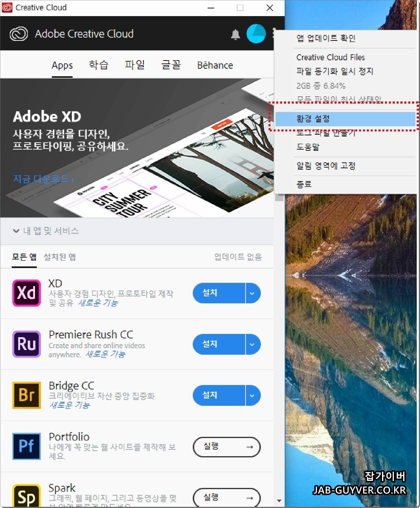Choose 종료 to quit the app
This screenshot has height=508, width=420.
coord(345,185)
